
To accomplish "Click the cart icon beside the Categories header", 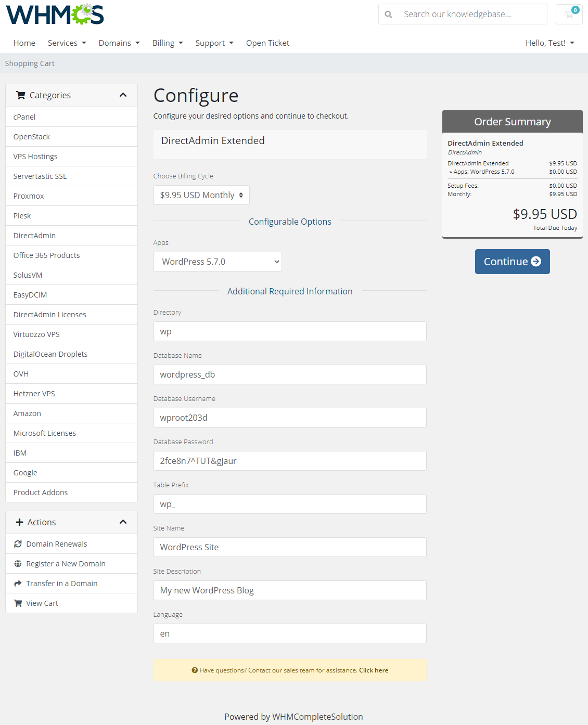I will [x=21, y=95].
